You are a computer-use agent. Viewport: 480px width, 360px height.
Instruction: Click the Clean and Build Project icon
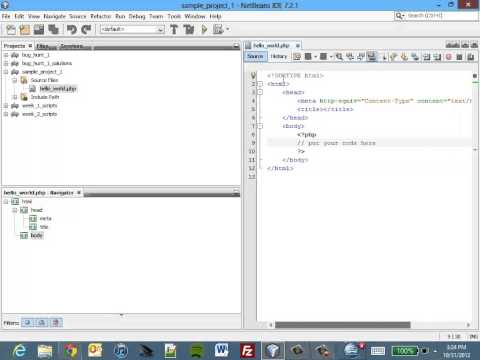(188, 29)
